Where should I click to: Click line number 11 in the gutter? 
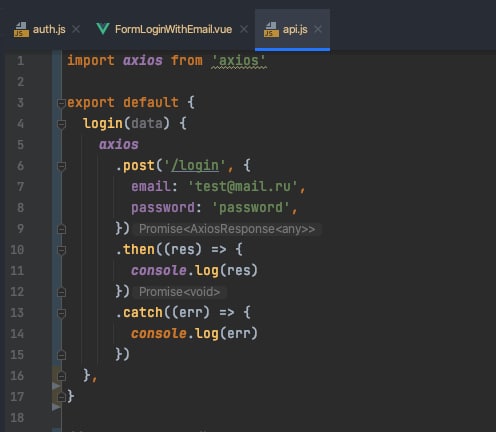(17, 271)
